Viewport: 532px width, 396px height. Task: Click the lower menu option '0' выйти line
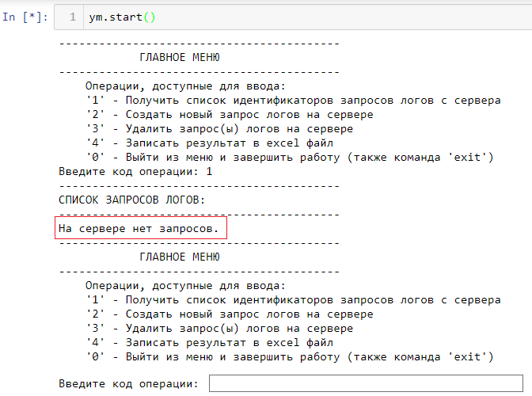click(290, 357)
